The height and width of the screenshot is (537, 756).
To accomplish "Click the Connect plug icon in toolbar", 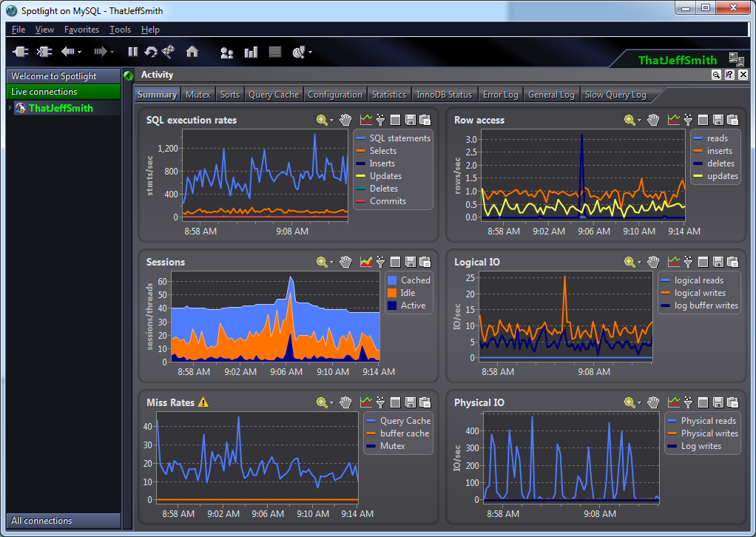I will (x=20, y=52).
